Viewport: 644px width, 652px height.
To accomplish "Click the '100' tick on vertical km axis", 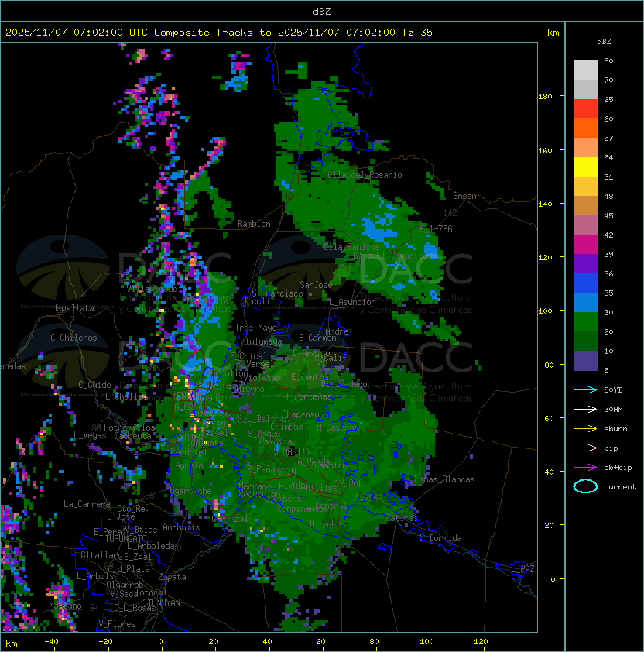I will coord(545,311).
